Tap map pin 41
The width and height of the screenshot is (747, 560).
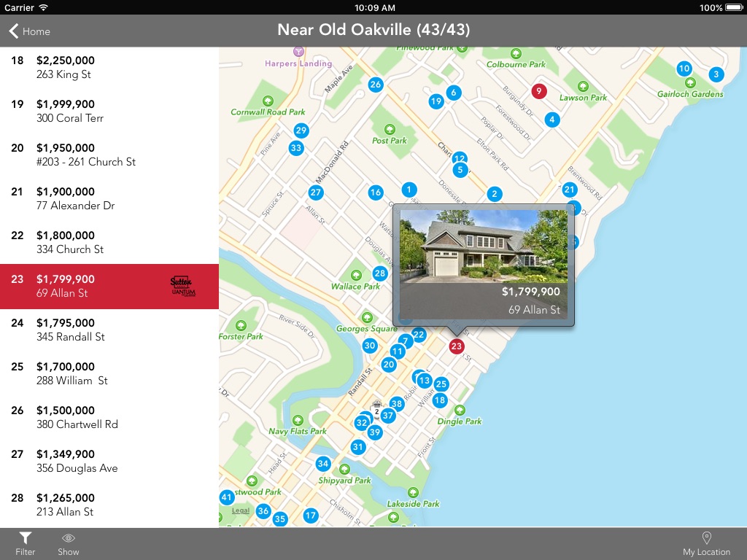coord(227,497)
